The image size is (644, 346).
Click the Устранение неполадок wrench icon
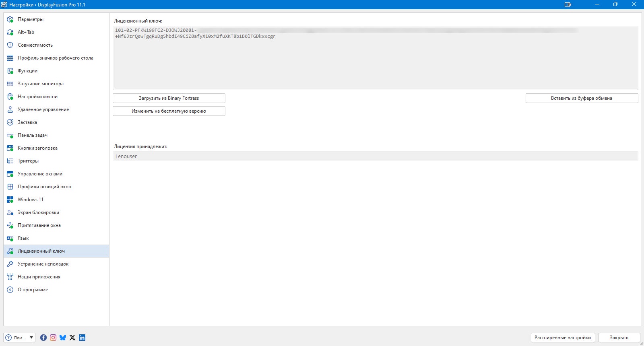(10, 264)
